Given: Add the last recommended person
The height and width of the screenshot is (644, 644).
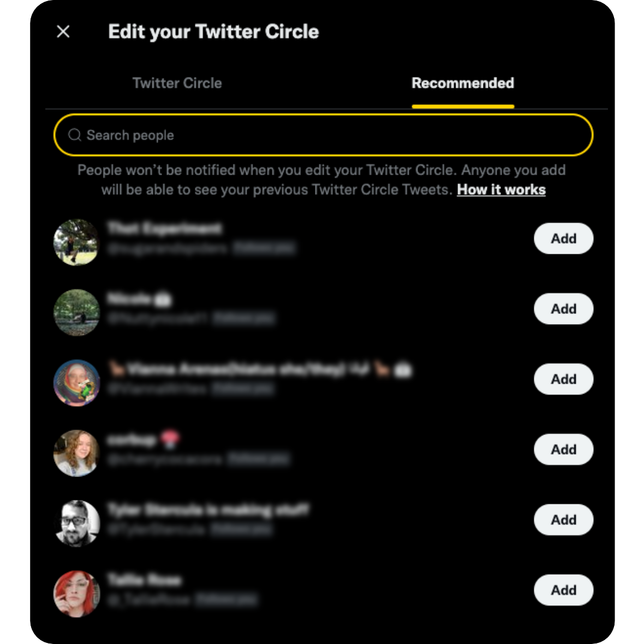Looking at the screenshot, I should tap(563, 591).
